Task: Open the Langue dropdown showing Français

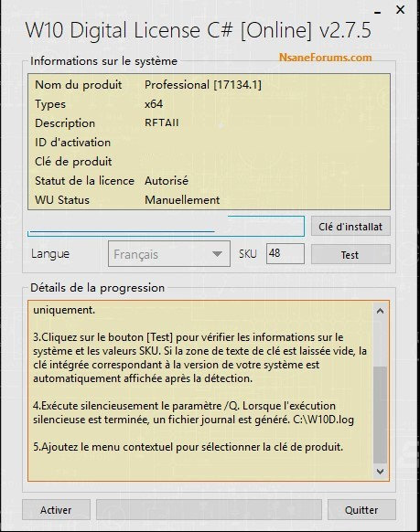Action: [169, 254]
